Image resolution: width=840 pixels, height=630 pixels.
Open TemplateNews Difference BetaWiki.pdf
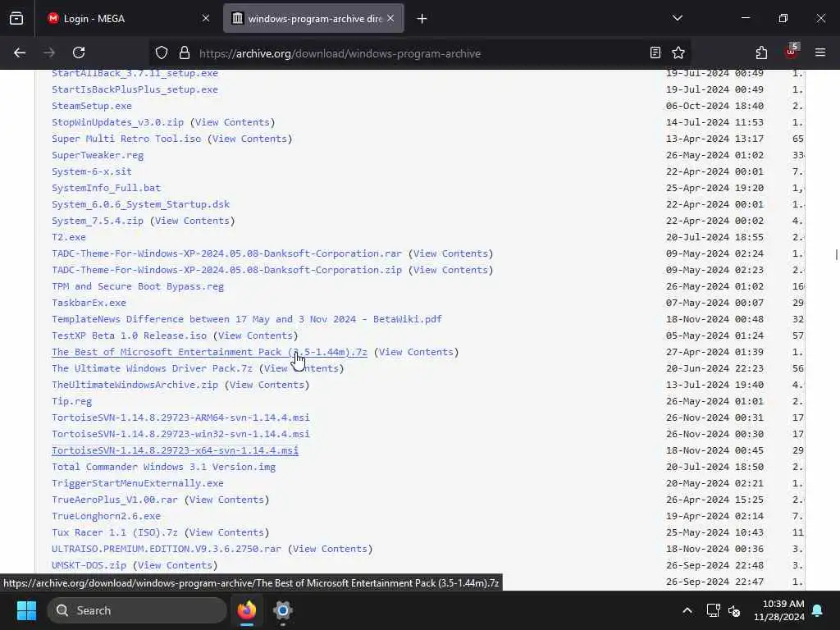point(246,319)
